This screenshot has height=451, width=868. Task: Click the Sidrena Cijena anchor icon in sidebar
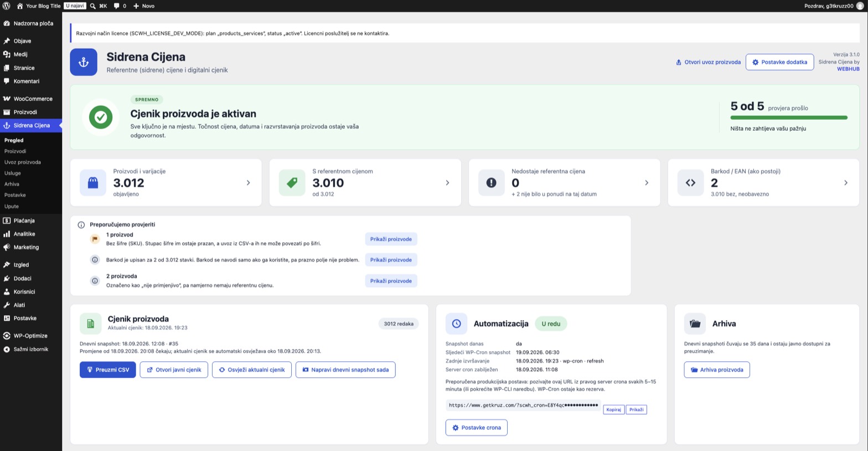[7, 125]
